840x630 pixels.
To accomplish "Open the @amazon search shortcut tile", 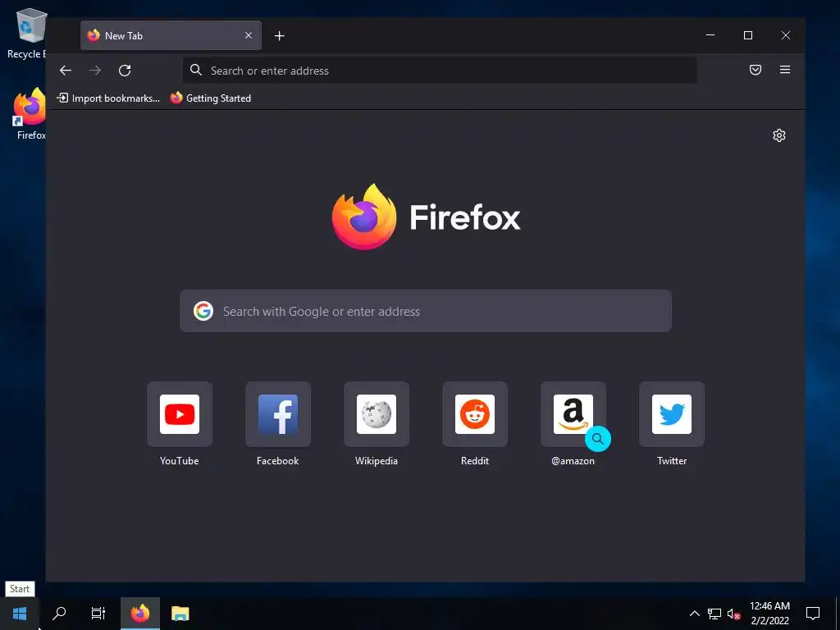I will click(573, 414).
